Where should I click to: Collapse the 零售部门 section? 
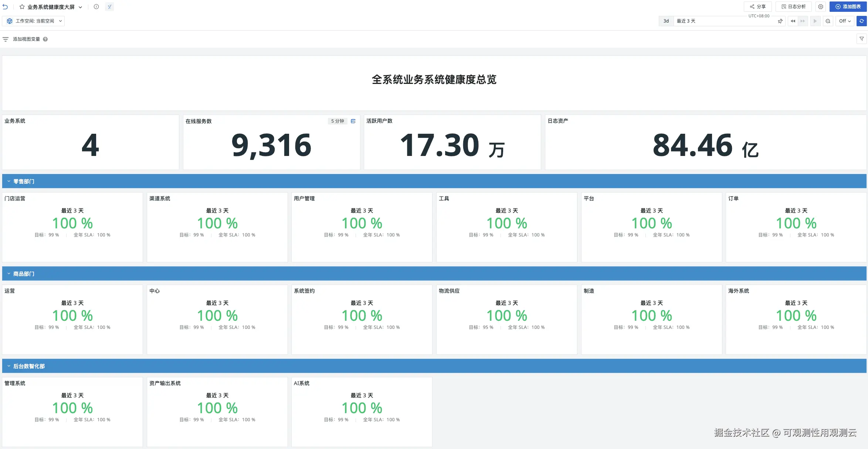tap(9, 181)
